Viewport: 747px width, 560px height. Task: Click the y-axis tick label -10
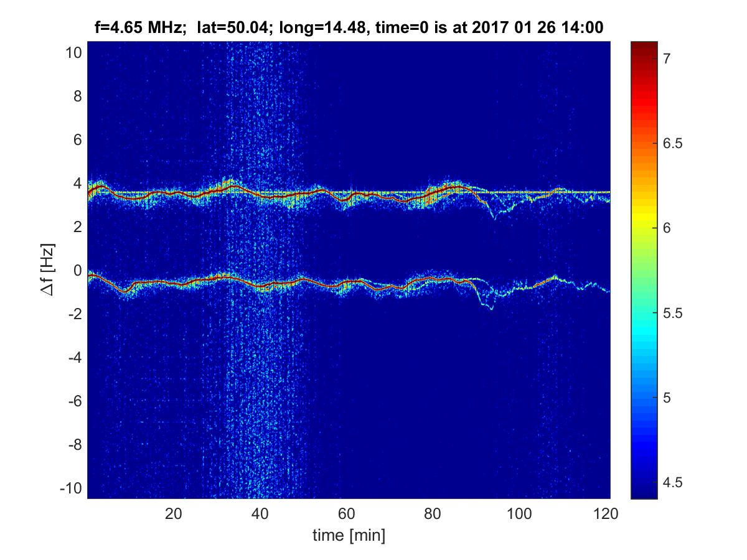click(70, 488)
